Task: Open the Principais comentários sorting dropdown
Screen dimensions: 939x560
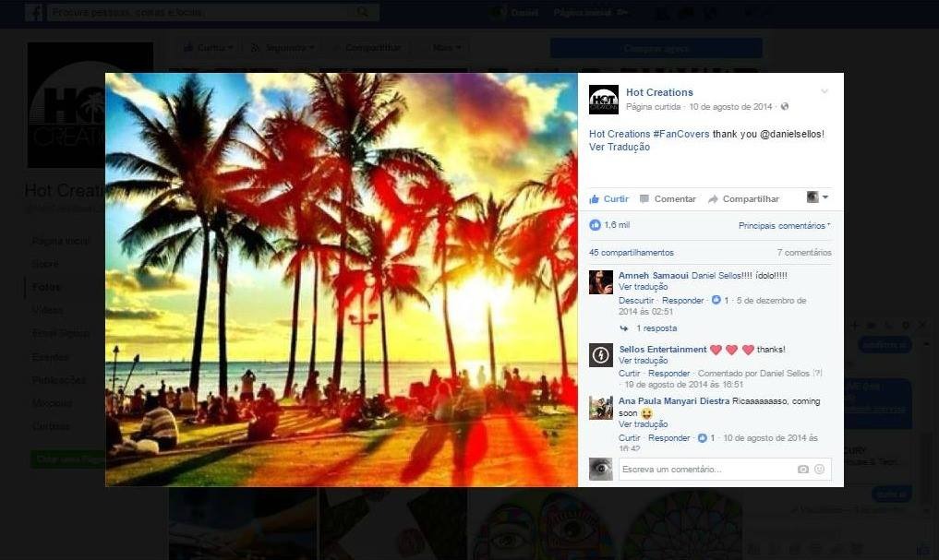Action: click(x=784, y=226)
